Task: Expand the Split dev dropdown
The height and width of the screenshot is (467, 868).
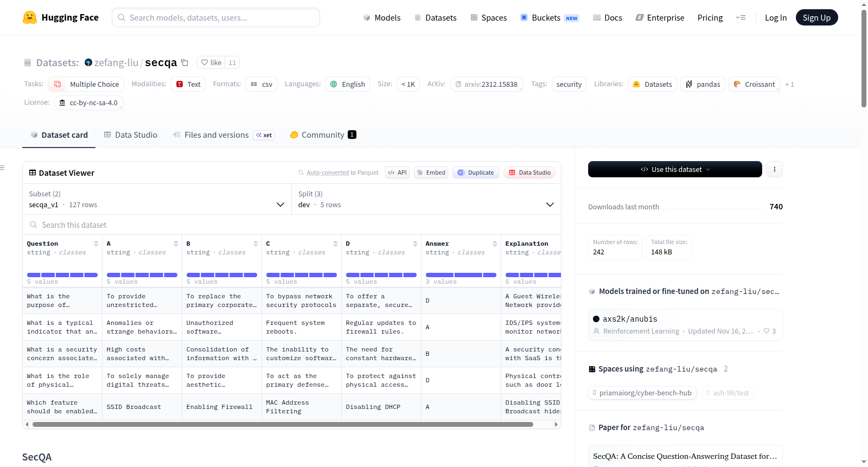Action: 426,199
